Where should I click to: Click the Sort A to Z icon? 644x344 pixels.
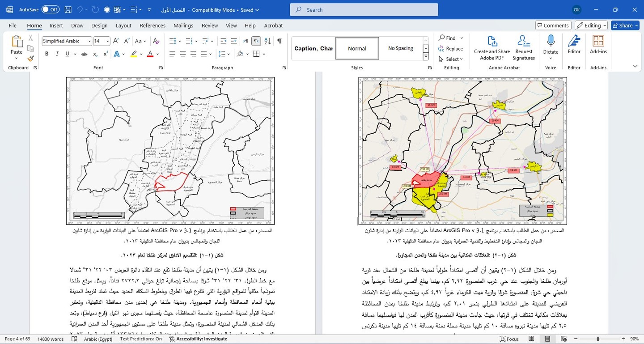(267, 41)
